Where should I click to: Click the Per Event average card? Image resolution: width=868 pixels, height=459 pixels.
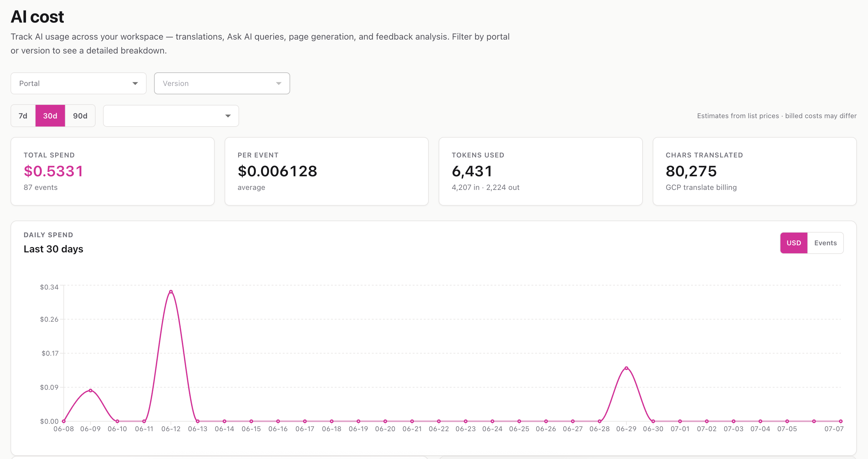tap(327, 172)
